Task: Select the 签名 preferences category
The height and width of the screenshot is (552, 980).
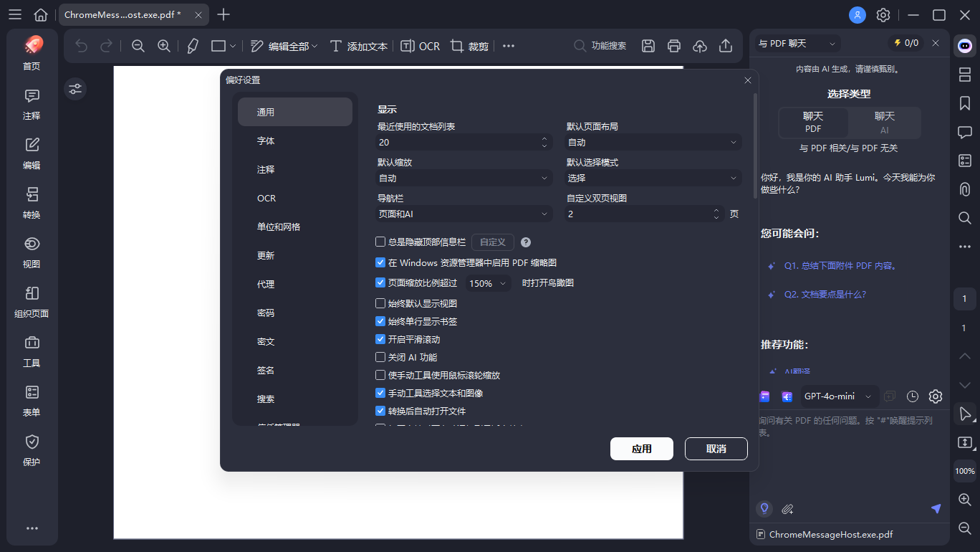Action: 295,370
